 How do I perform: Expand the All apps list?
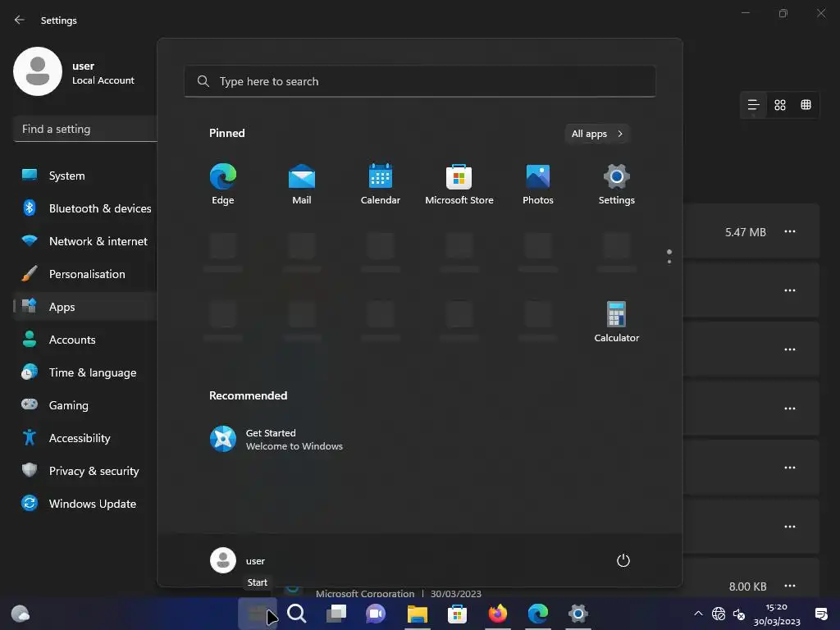pyautogui.click(x=597, y=134)
